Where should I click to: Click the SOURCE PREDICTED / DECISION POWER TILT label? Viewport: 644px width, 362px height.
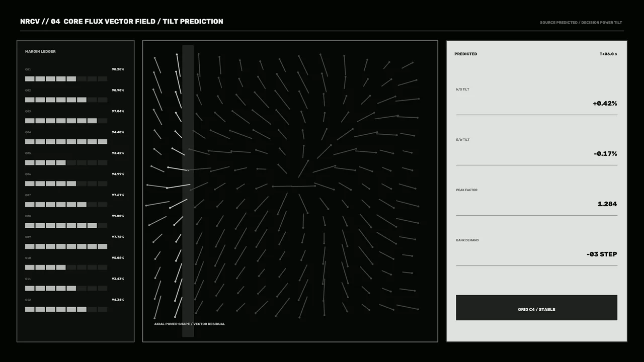pyautogui.click(x=581, y=23)
